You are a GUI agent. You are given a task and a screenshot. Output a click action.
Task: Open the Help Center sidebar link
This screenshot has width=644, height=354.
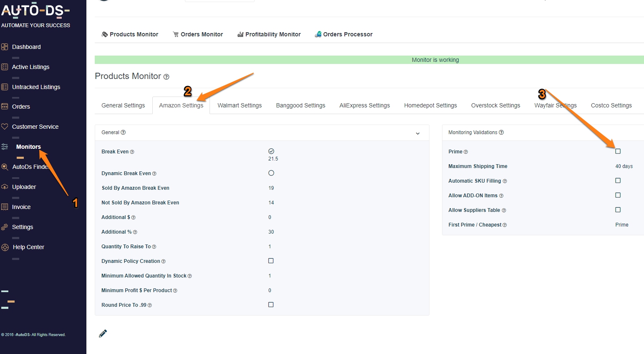(x=28, y=247)
